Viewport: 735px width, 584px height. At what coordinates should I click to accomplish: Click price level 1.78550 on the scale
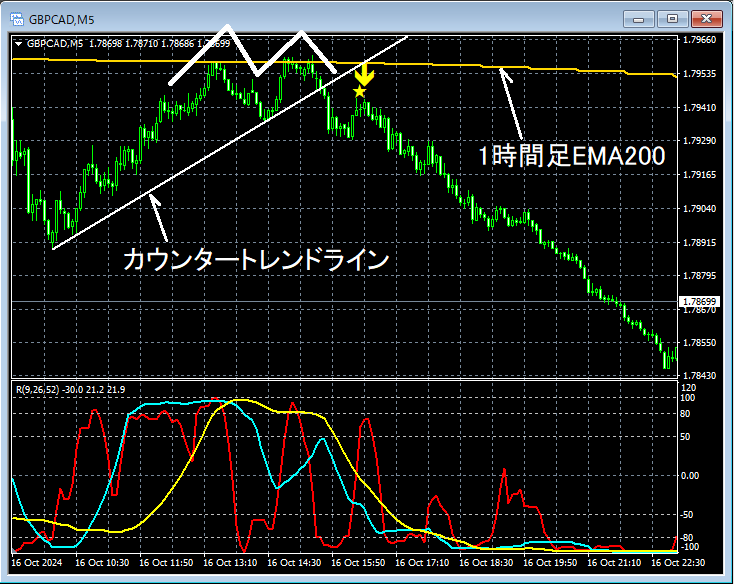pos(699,343)
